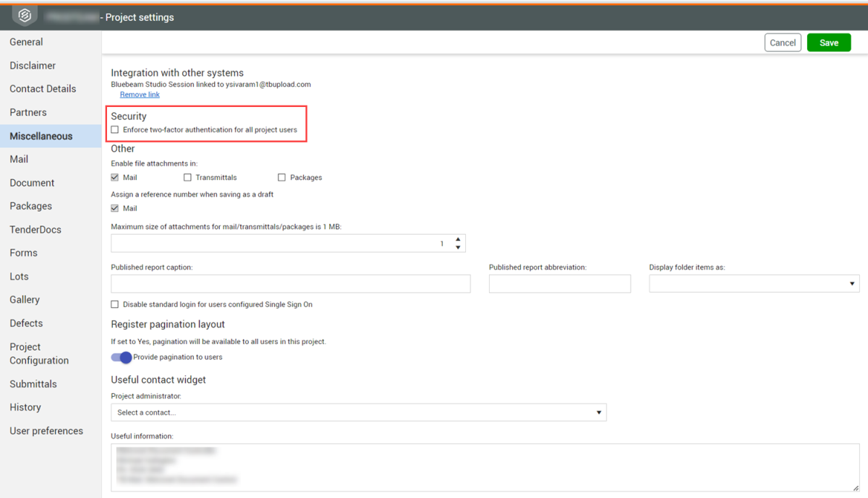
Task: Enable two-factor authentication checkbox
Action: (x=115, y=130)
